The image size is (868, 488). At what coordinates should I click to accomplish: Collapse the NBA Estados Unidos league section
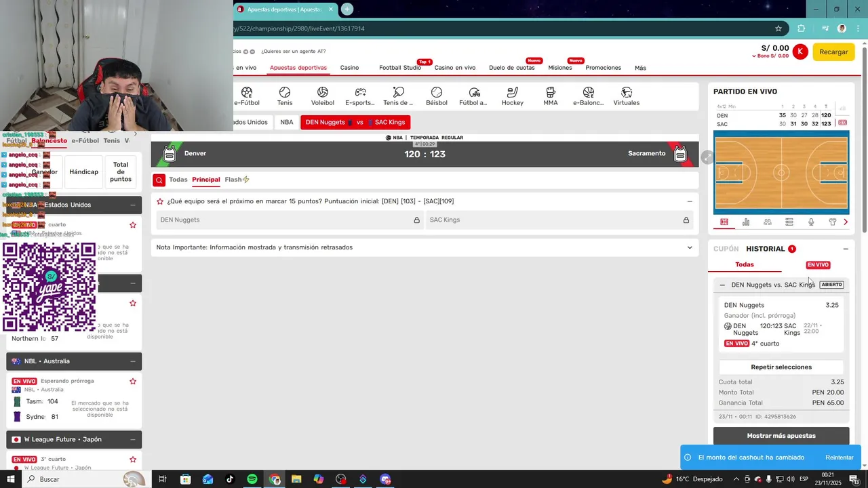click(x=133, y=205)
